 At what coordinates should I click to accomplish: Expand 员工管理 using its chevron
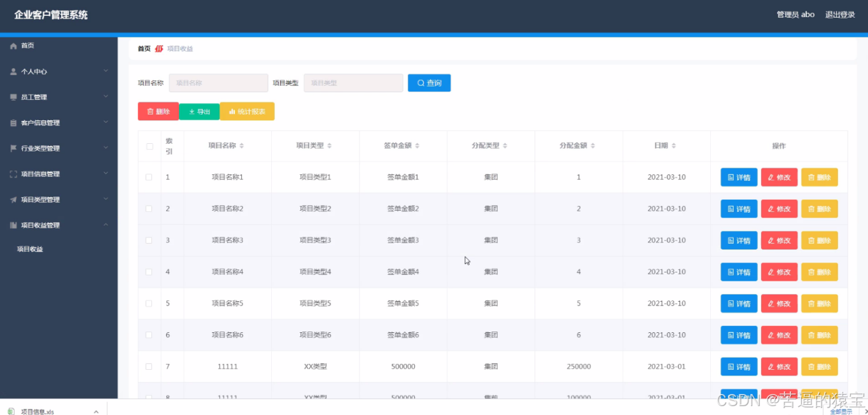coord(106,97)
